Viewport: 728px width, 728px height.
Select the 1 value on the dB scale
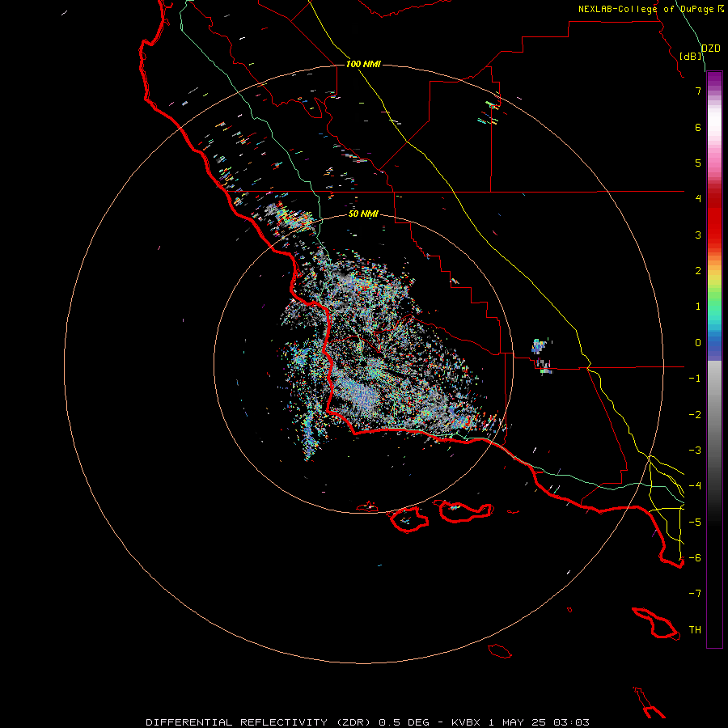point(698,307)
